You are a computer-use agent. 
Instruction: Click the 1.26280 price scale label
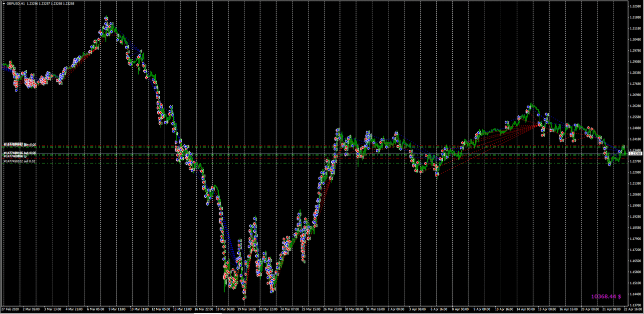click(x=636, y=106)
